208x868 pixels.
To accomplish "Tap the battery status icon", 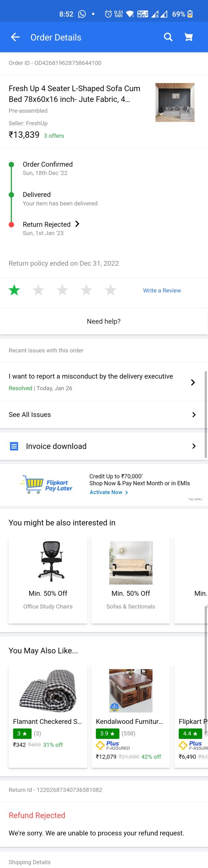I will point(190,14).
